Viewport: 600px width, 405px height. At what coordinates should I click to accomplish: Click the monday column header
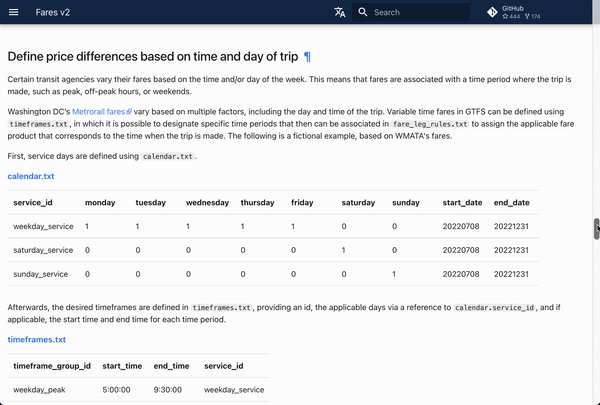point(100,202)
